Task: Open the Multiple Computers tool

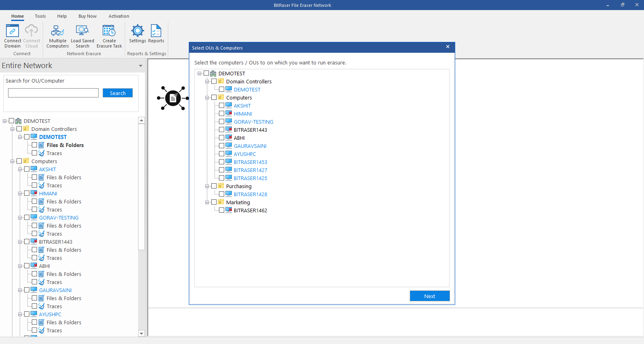Action: [58, 36]
